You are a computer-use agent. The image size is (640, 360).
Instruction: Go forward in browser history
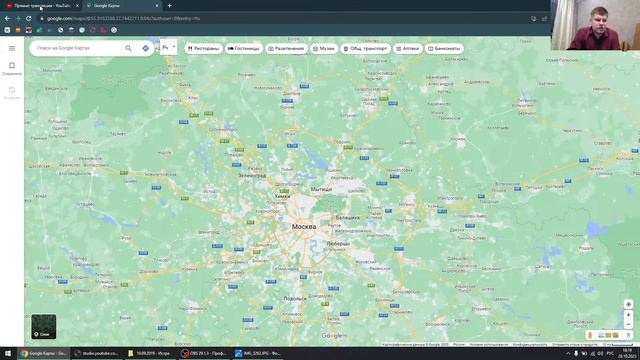coord(18,18)
